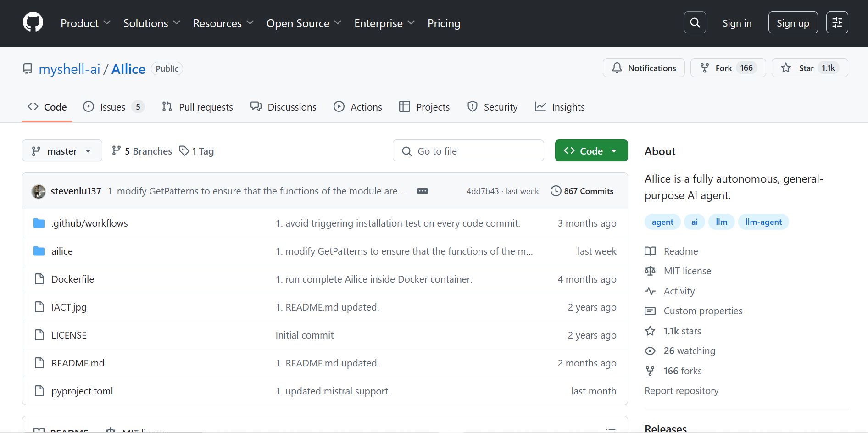Click the Notifications bell button

click(x=644, y=68)
